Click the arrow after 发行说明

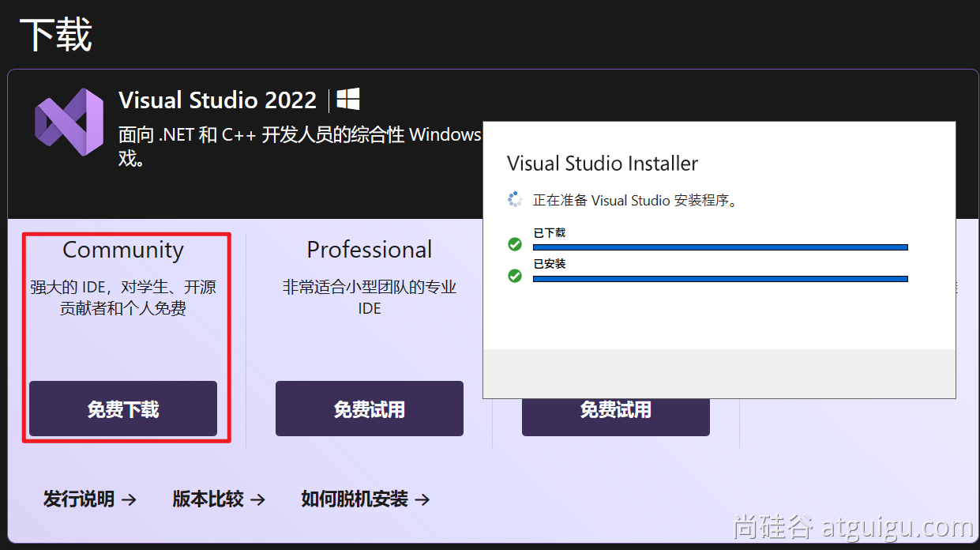click(129, 499)
